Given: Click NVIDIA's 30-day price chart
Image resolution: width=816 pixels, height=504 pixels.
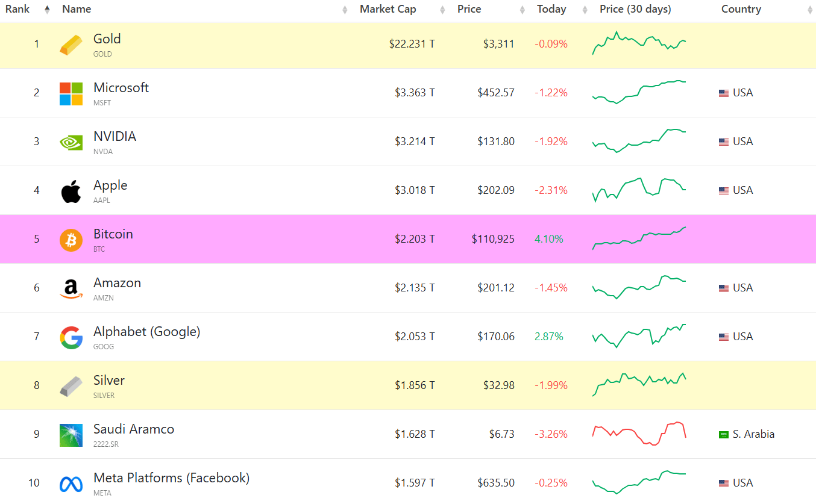Looking at the screenshot, I should 639,141.
